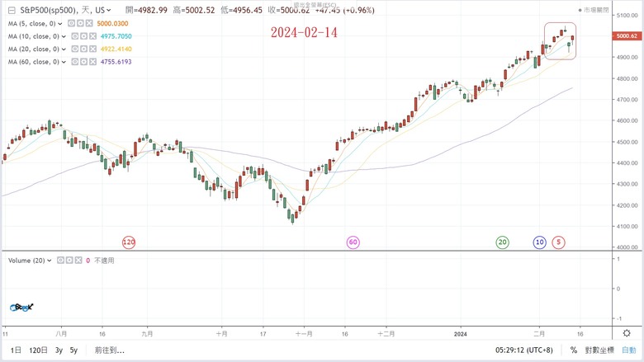Expand the MA (20, close, 0) indicator menu

[64, 49]
